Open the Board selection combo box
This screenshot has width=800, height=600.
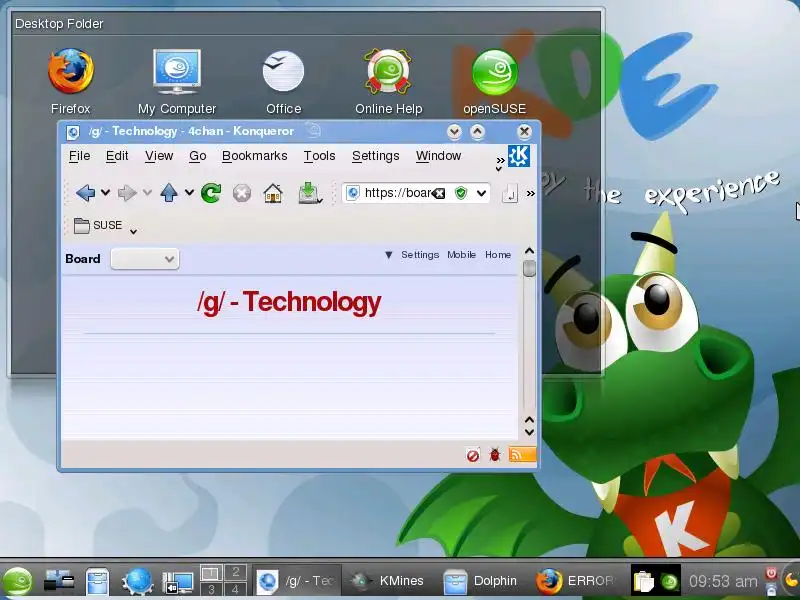145,259
